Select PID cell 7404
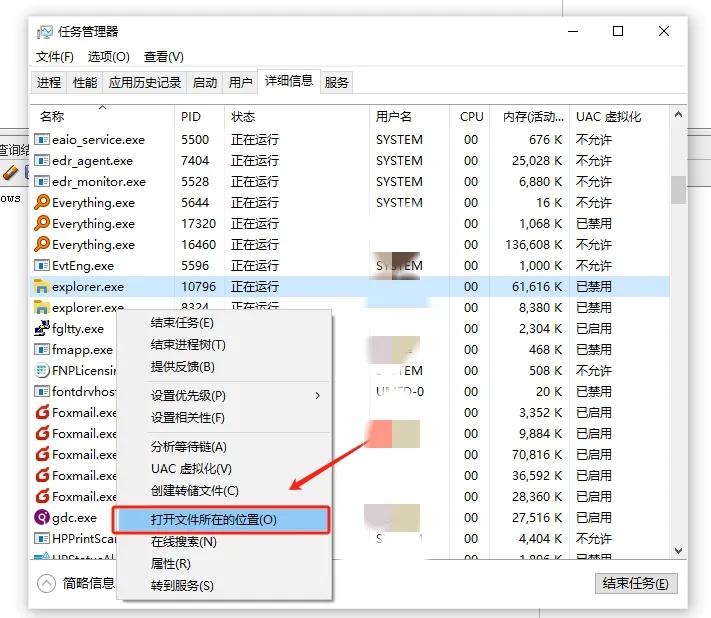This screenshot has width=711, height=618. pos(195,161)
